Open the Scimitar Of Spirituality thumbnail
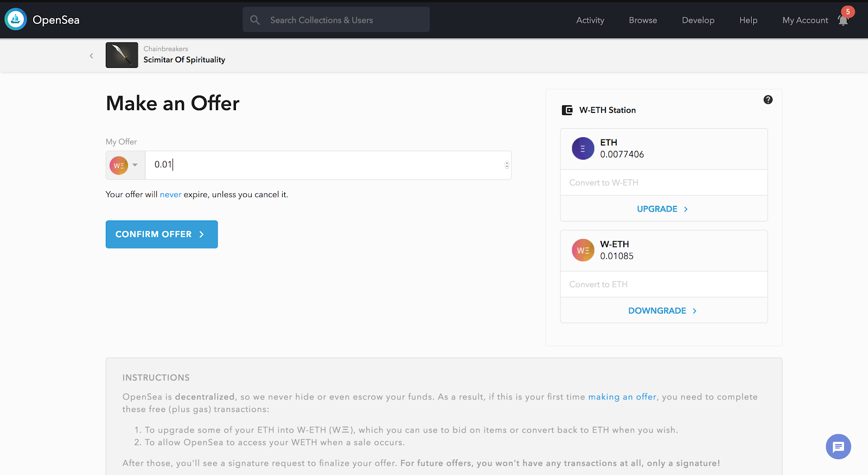The width and height of the screenshot is (868, 475). 122,55
